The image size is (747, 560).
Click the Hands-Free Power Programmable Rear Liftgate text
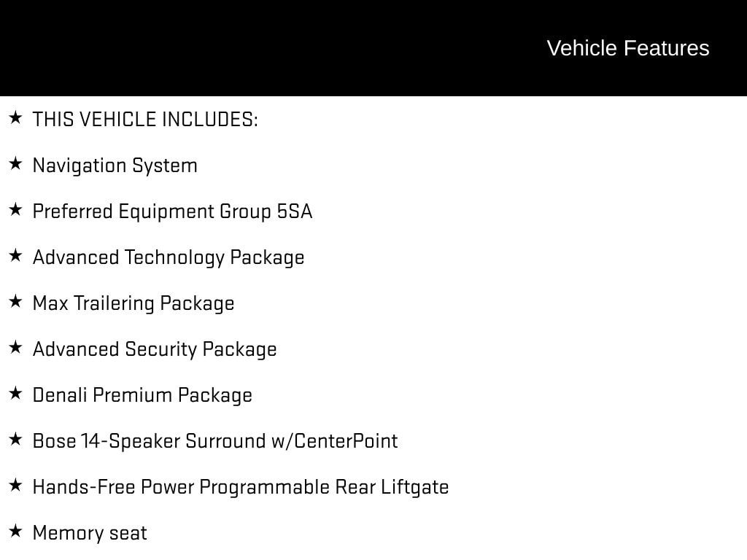(x=241, y=487)
